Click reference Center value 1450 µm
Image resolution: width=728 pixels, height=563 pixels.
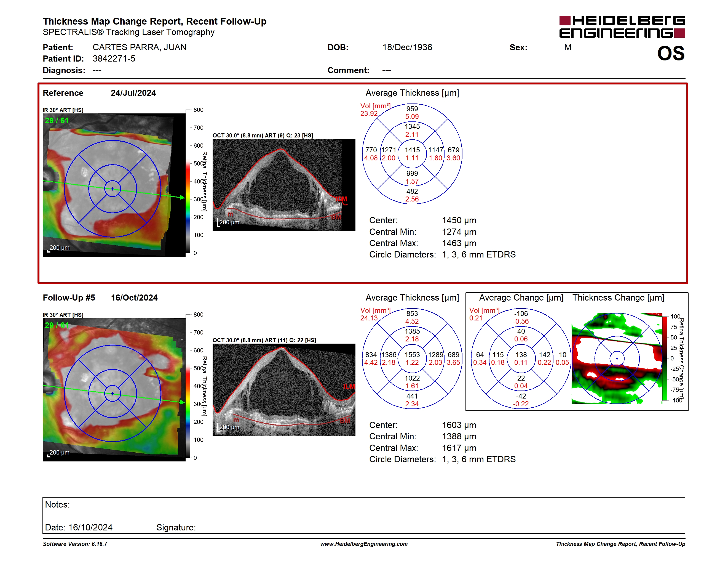(x=459, y=221)
